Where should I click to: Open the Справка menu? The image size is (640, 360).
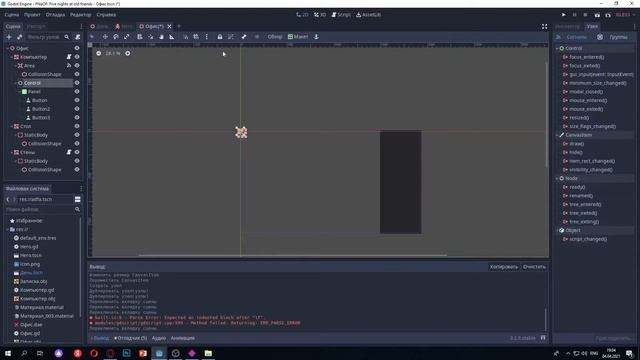pyautogui.click(x=106, y=15)
